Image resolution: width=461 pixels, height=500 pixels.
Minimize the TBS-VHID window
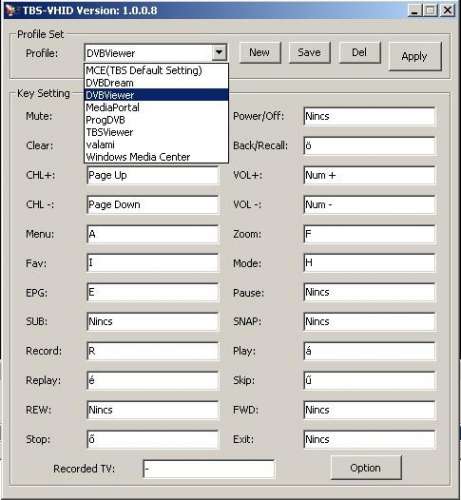(414, 11)
